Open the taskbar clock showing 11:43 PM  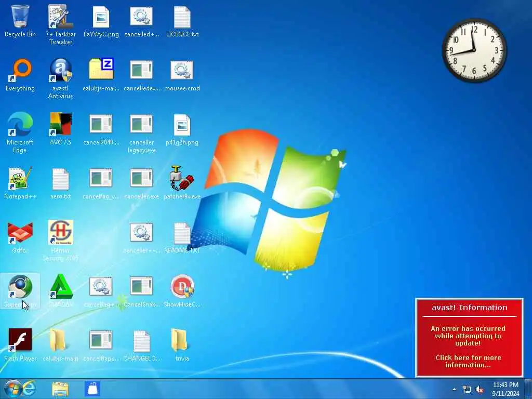point(506,389)
